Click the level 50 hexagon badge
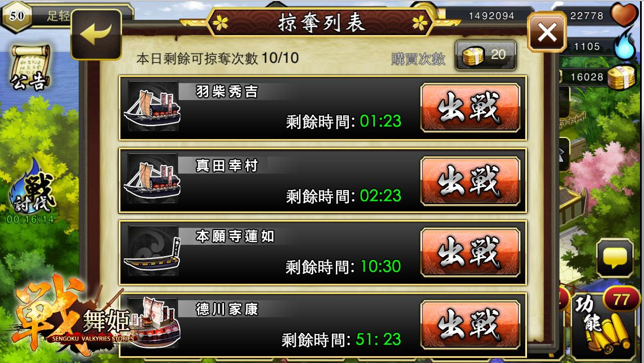The image size is (644, 363). [x=16, y=16]
